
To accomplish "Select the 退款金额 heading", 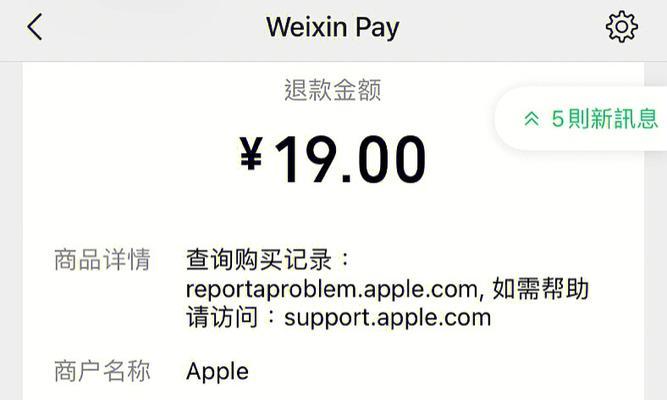I will [x=333, y=90].
